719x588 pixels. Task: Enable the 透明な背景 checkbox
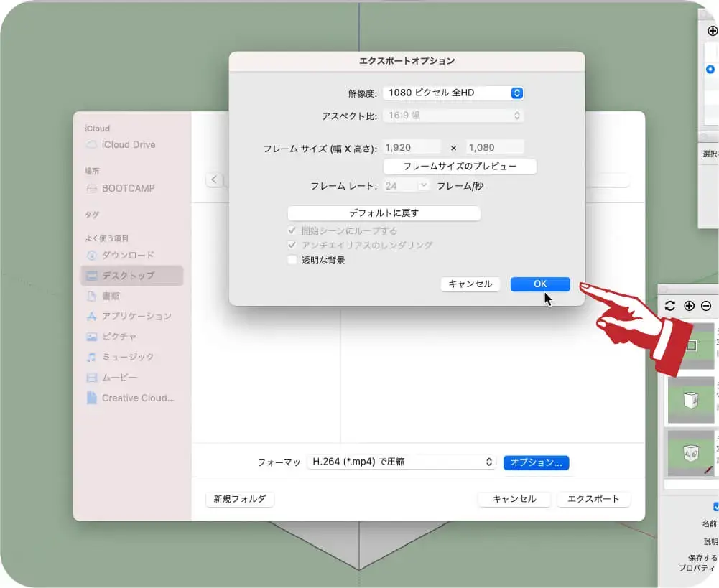pos(293,261)
